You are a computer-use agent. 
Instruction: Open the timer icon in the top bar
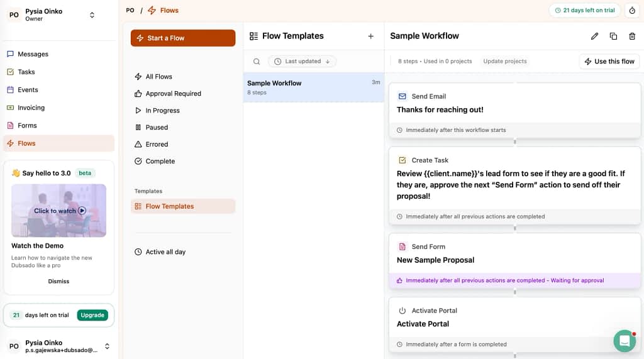click(632, 10)
